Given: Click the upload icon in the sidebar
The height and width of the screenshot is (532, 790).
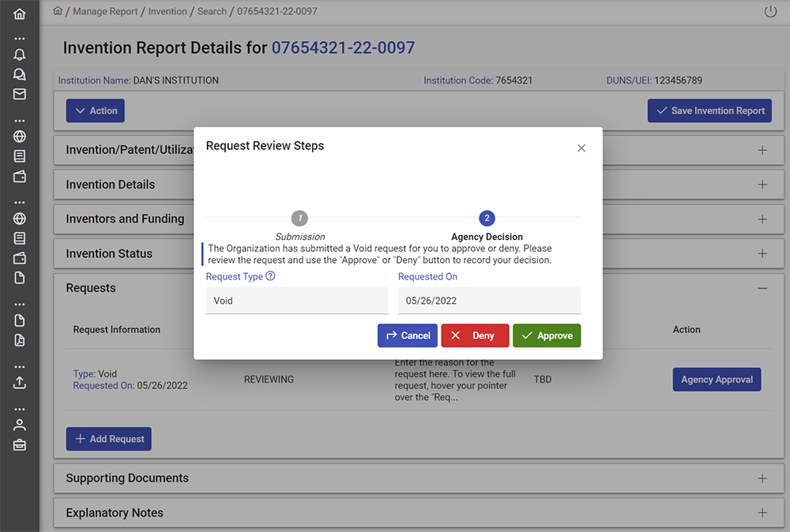Looking at the screenshot, I should tap(20, 382).
